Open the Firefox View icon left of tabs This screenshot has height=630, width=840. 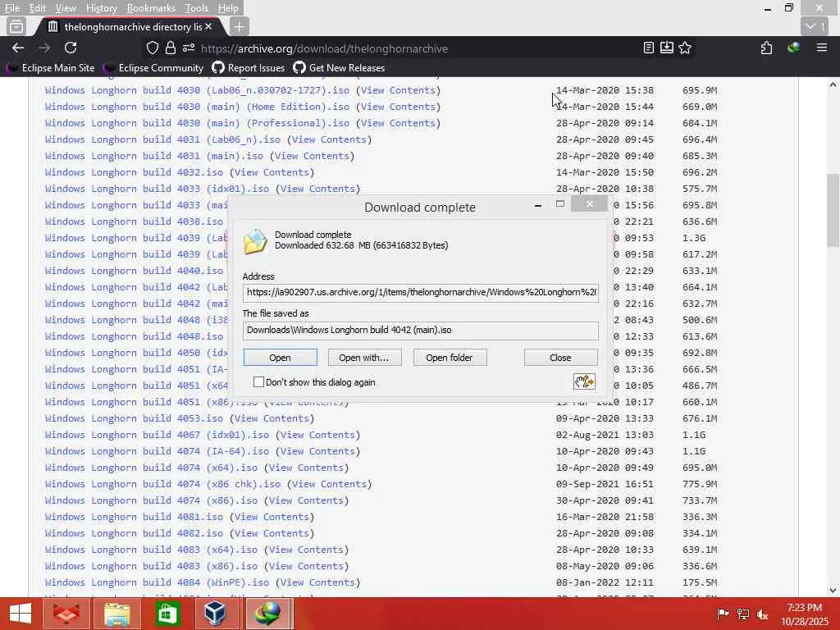point(16,26)
